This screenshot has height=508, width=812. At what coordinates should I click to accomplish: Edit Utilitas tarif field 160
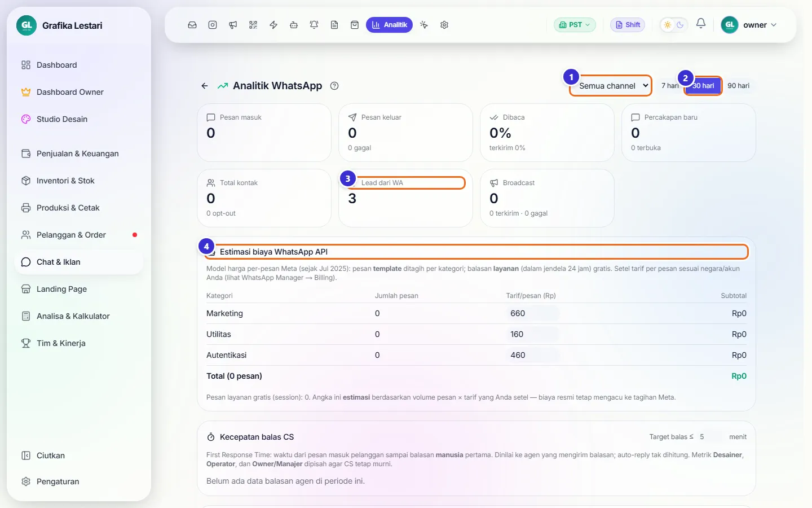click(532, 334)
